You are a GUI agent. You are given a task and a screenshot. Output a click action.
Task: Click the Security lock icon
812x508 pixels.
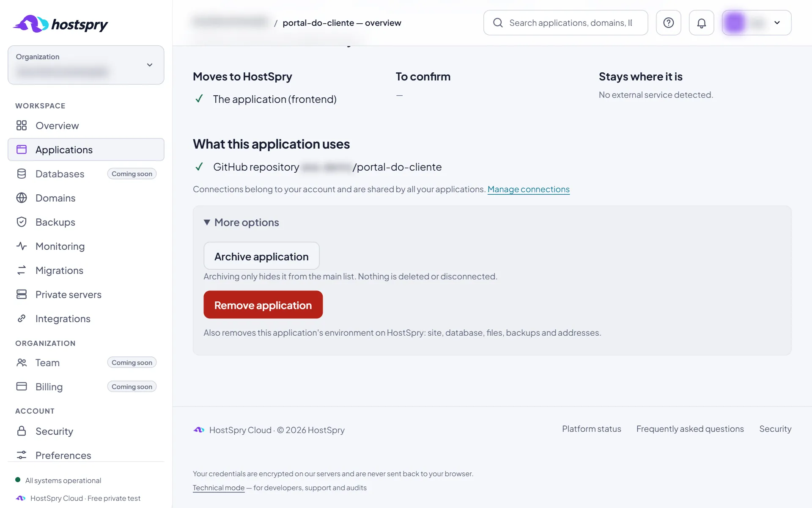point(22,431)
